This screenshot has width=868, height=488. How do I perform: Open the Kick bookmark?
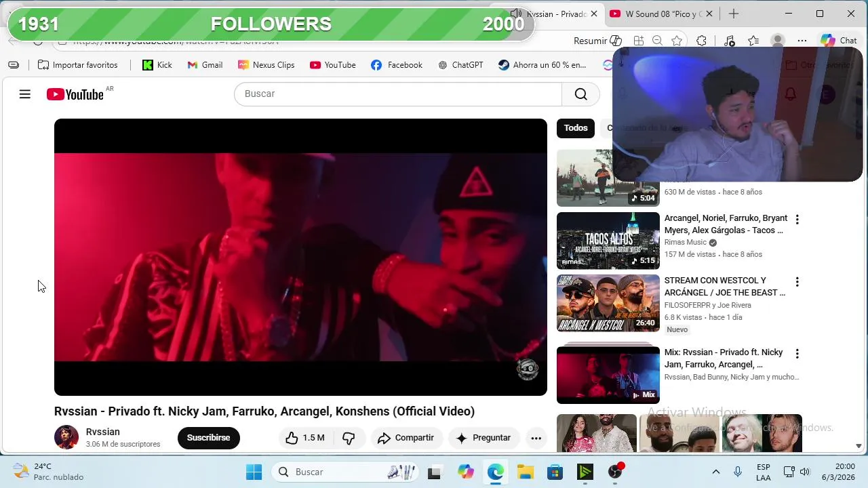point(157,65)
